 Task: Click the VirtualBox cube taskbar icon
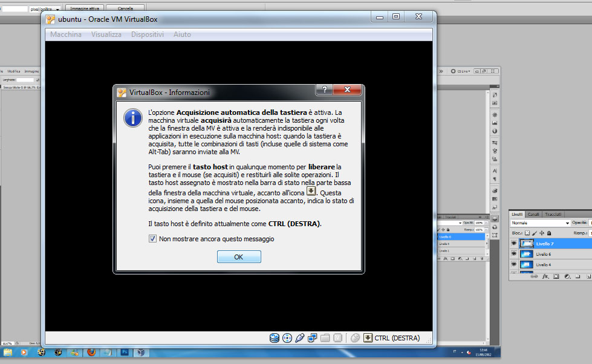(x=141, y=353)
